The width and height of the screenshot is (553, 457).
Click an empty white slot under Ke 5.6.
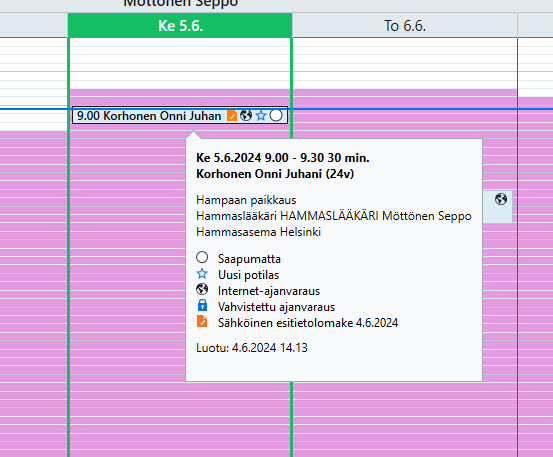click(x=180, y=63)
